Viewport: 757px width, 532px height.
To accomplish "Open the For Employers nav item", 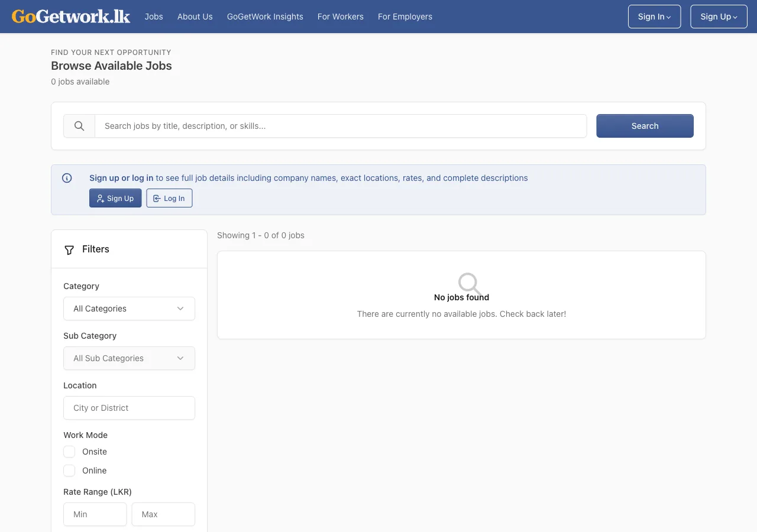I will [x=405, y=17].
